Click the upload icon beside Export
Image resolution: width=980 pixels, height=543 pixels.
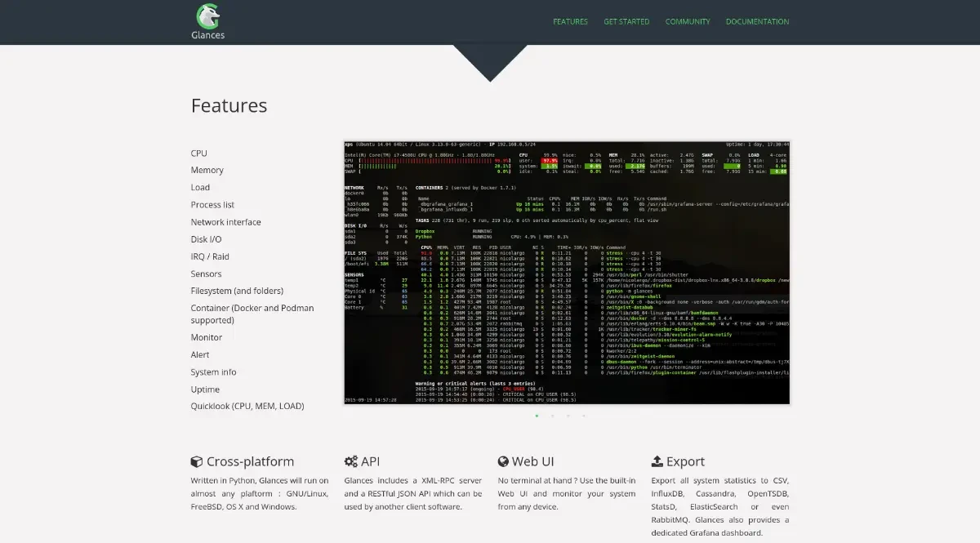[657, 461]
